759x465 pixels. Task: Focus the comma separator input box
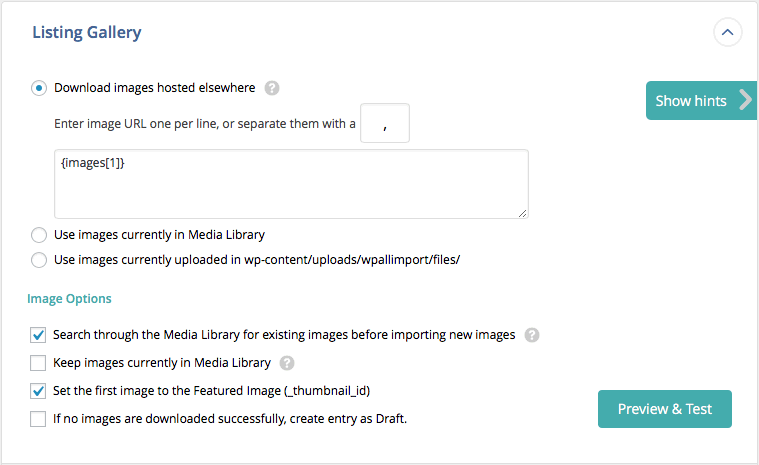[x=385, y=123]
